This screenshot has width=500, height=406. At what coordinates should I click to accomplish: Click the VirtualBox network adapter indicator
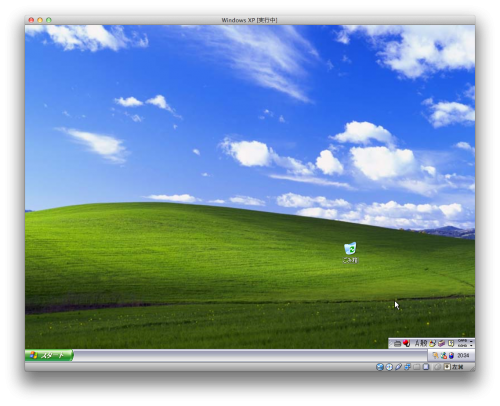407,367
